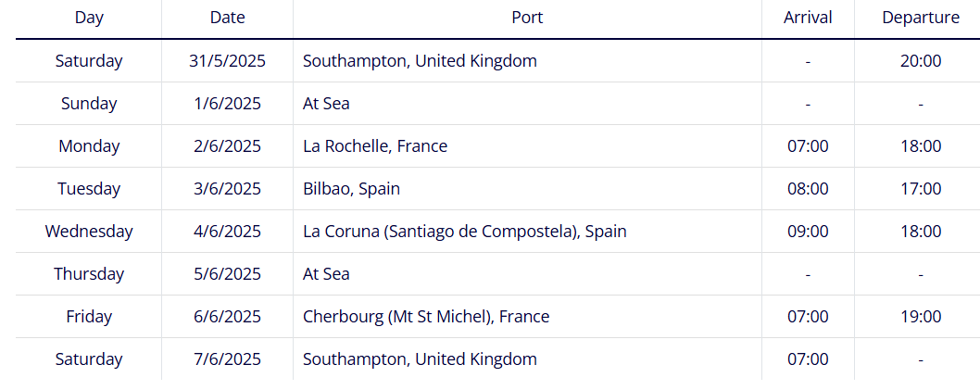Click the Departure column header
980x390 pixels.
(x=921, y=18)
